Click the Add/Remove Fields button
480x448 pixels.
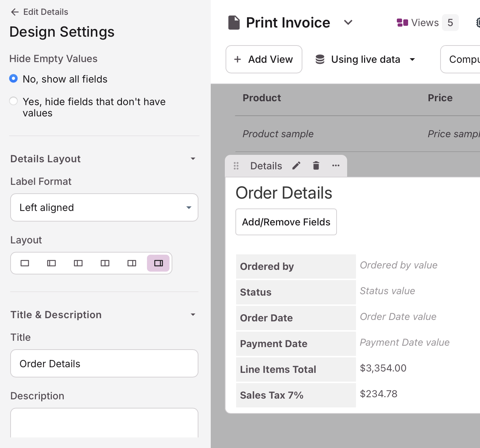[286, 222]
